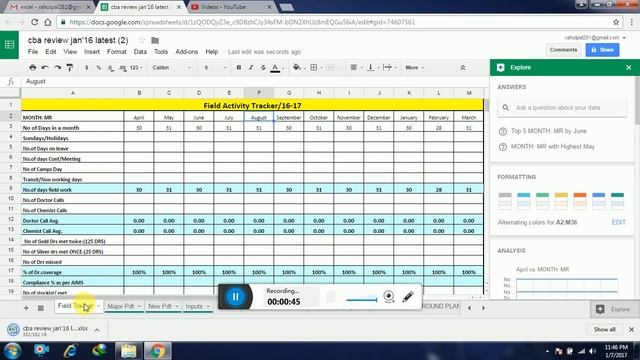The width and height of the screenshot is (640, 360).
Task: Select the Field Activity Tracker title cell
Action: [x=252, y=105]
